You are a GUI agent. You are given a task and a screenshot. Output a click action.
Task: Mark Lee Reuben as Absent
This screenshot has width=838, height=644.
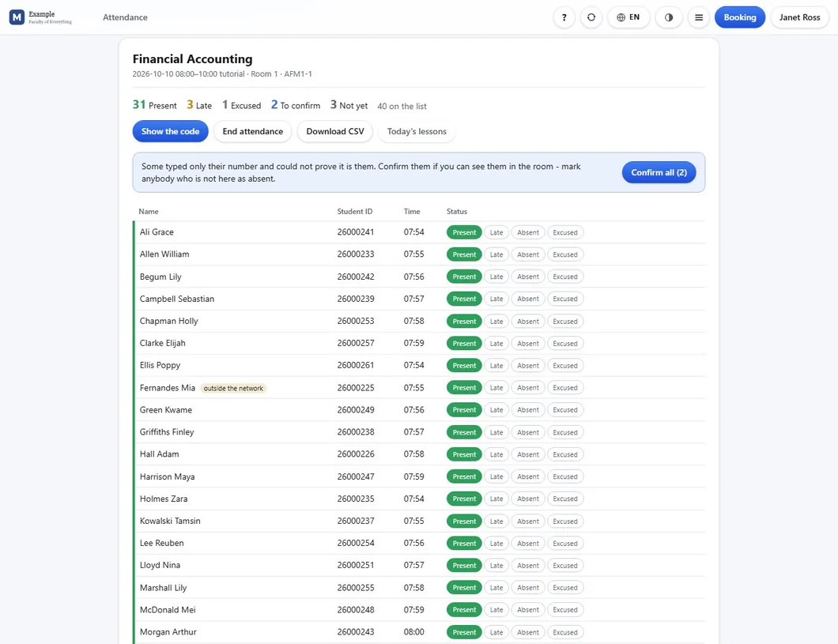coord(528,544)
